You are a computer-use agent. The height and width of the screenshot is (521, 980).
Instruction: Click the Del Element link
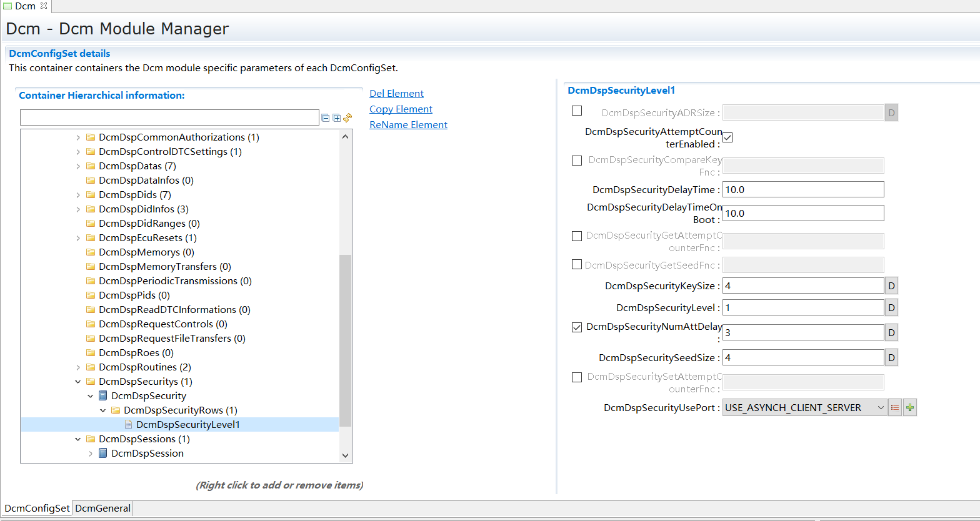(x=396, y=94)
